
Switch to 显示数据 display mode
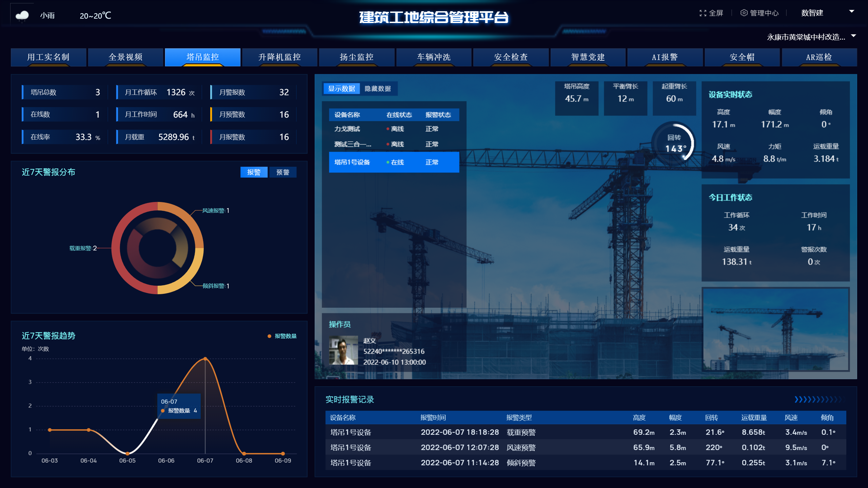click(x=341, y=89)
